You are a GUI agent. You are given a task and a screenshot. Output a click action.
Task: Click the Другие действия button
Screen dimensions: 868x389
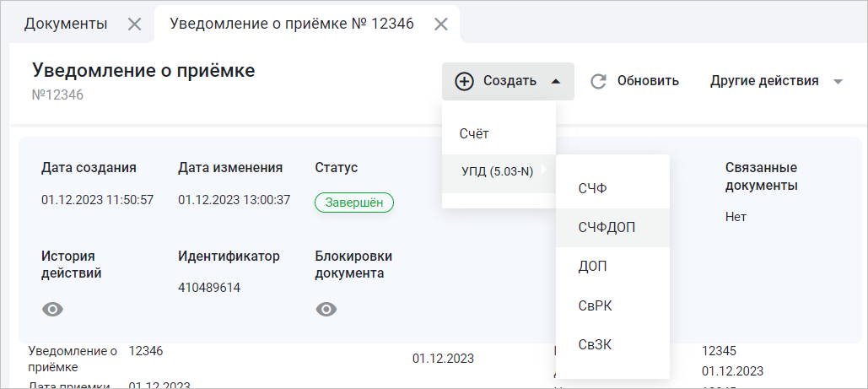(763, 81)
